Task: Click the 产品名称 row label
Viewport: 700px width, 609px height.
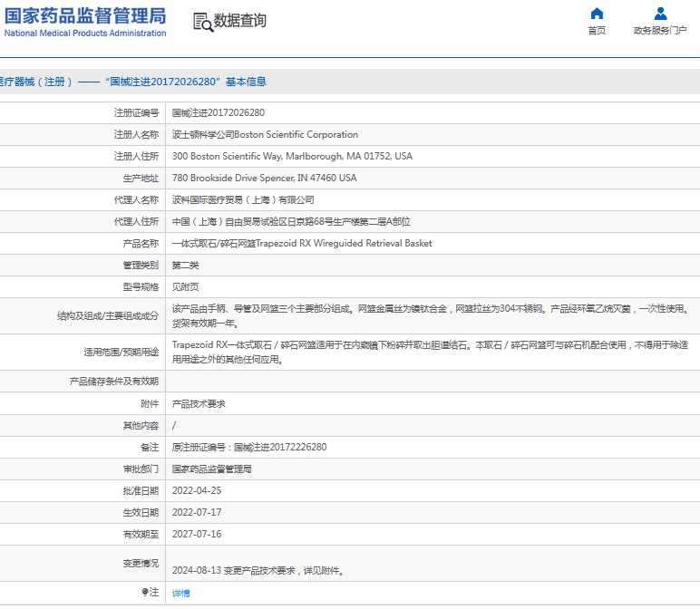Action: (141, 244)
